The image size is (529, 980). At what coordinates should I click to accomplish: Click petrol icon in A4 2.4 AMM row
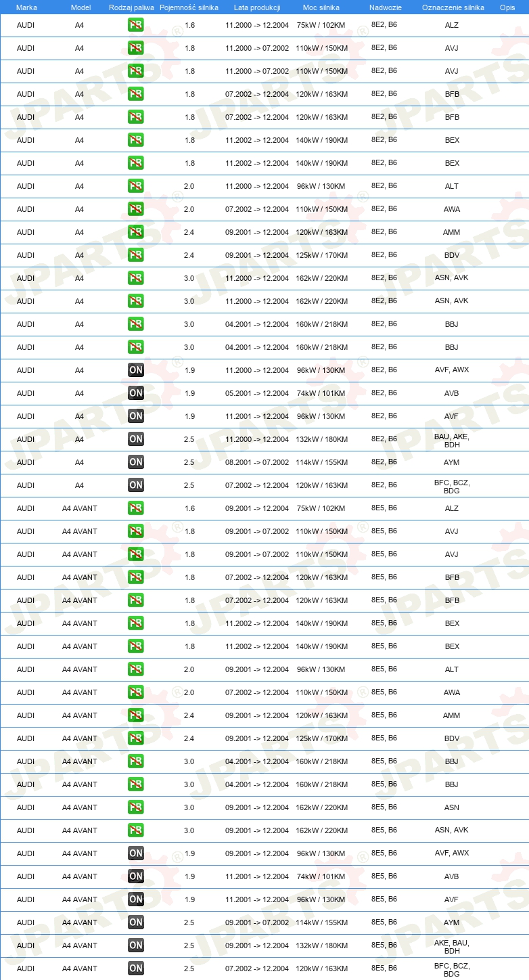(x=136, y=232)
